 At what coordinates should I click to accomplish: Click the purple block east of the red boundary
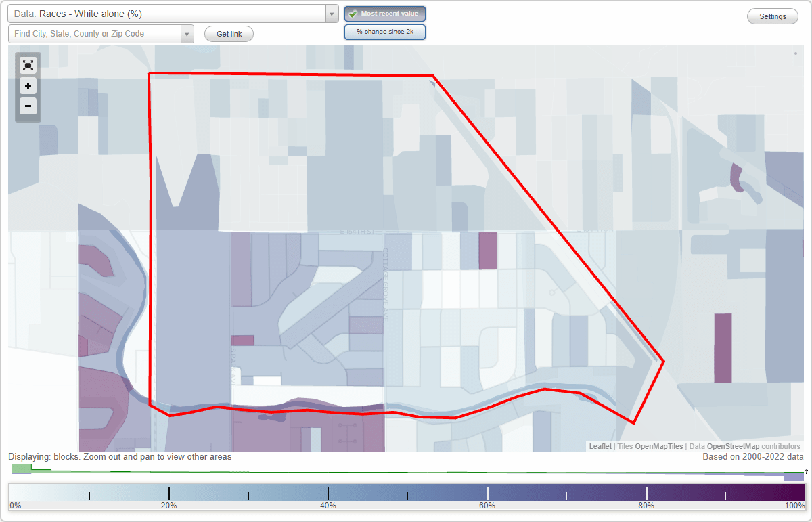[723, 347]
